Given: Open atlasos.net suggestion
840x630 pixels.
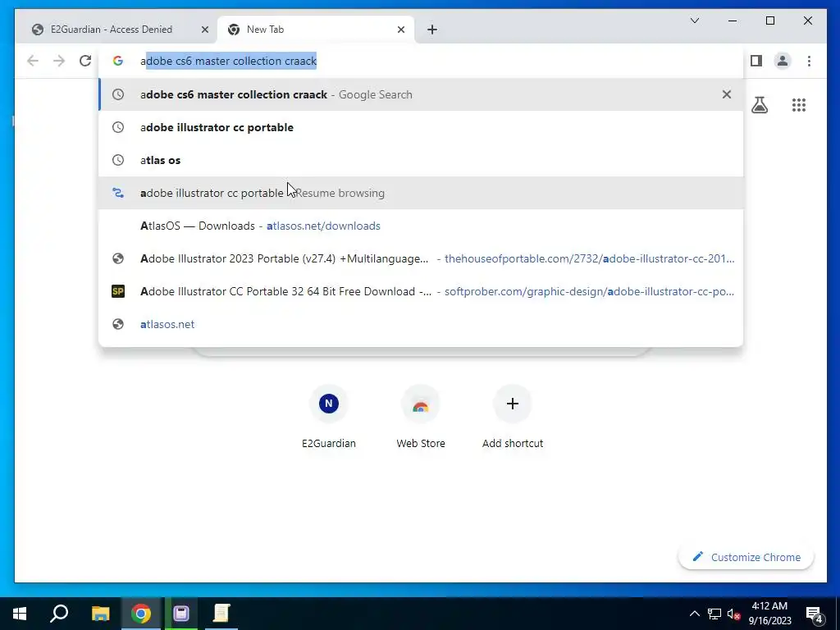Looking at the screenshot, I should tap(421, 324).
